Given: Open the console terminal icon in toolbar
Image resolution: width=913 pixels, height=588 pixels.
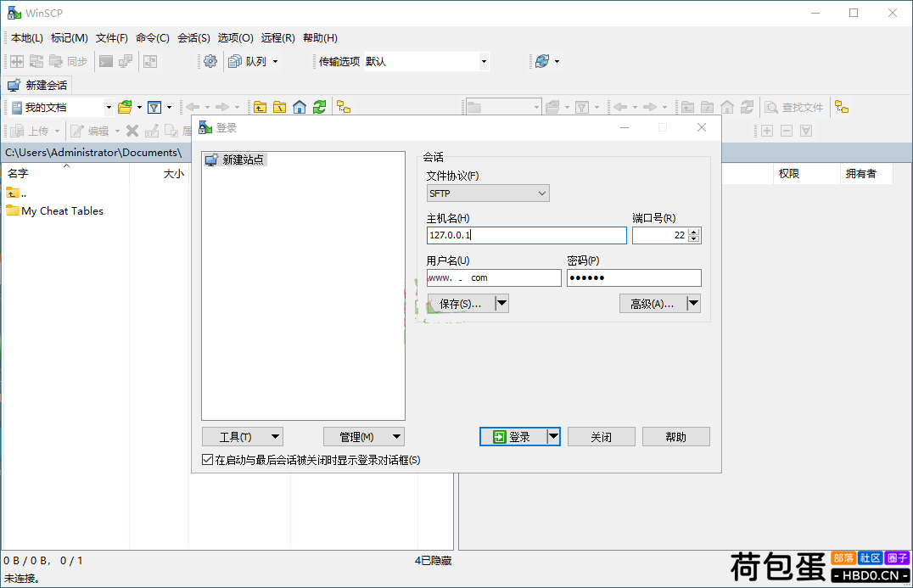Looking at the screenshot, I should click(x=106, y=61).
